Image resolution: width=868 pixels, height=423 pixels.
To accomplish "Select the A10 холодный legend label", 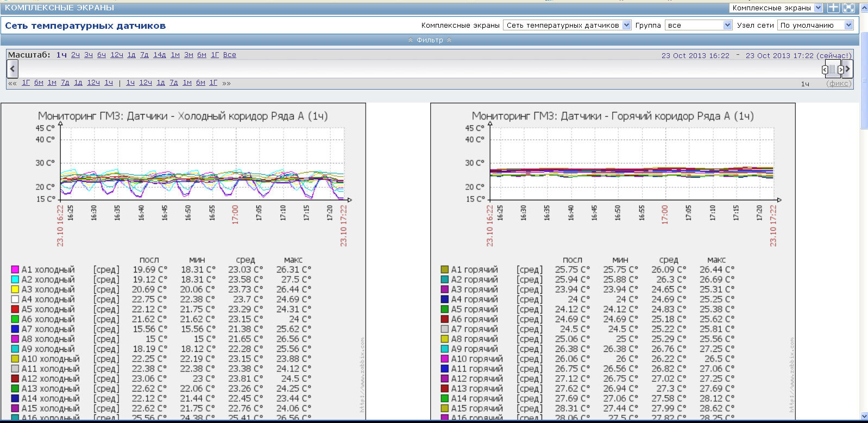I will pyautogui.click(x=51, y=359).
